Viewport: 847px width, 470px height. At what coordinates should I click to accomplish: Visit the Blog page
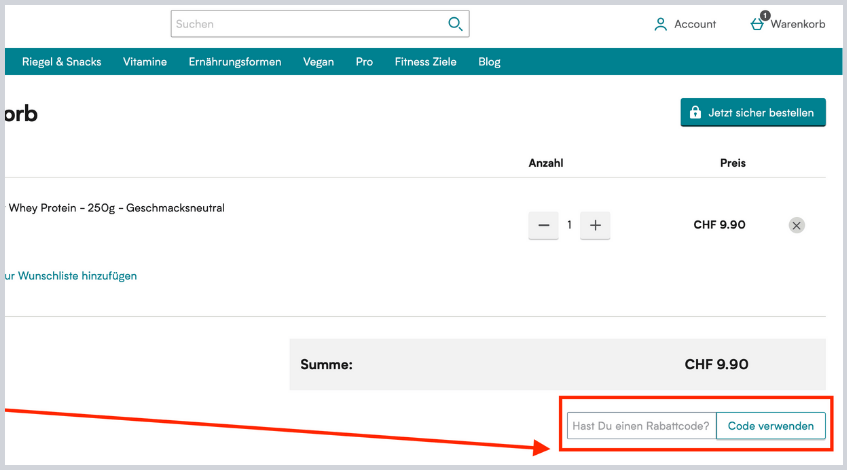489,62
